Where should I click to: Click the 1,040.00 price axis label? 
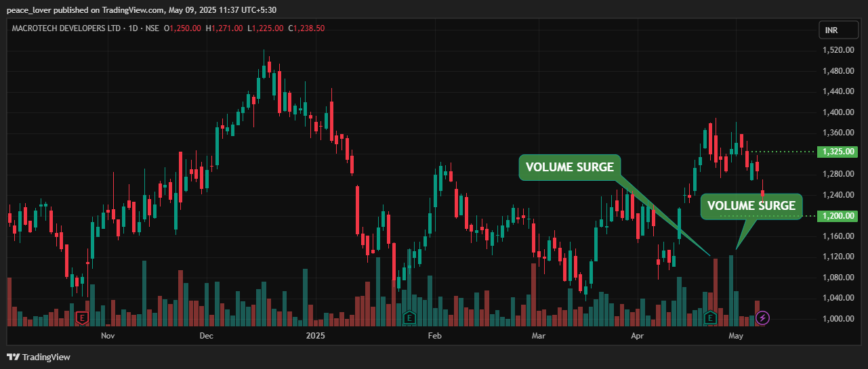[838, 298]
